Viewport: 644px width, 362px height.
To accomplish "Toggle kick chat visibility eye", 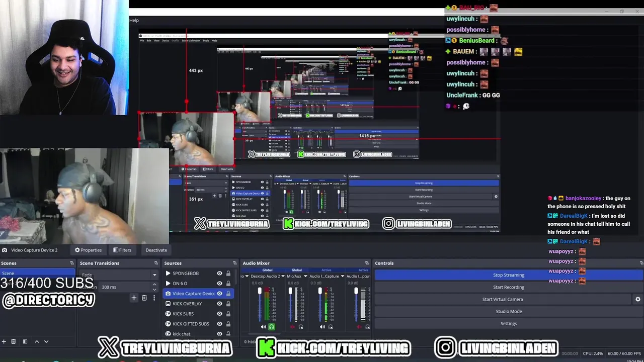I will click(219, 334).
